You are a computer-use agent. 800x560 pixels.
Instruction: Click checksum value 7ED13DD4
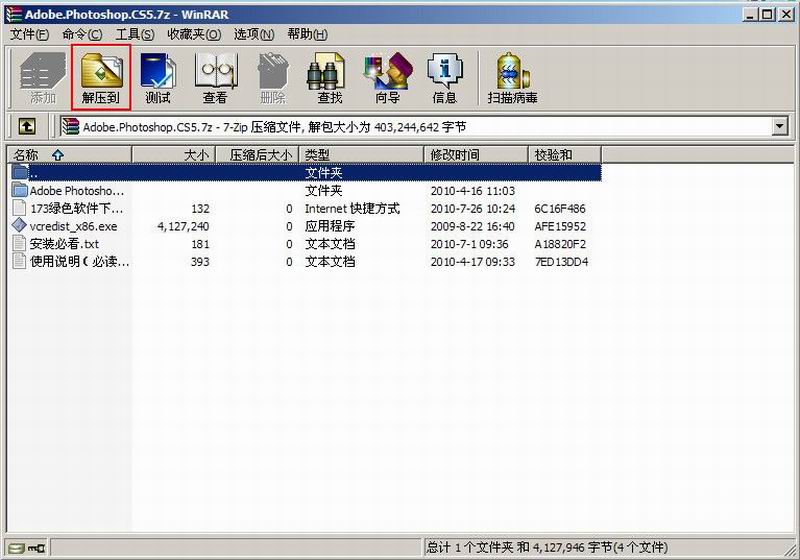coord(561,262)
